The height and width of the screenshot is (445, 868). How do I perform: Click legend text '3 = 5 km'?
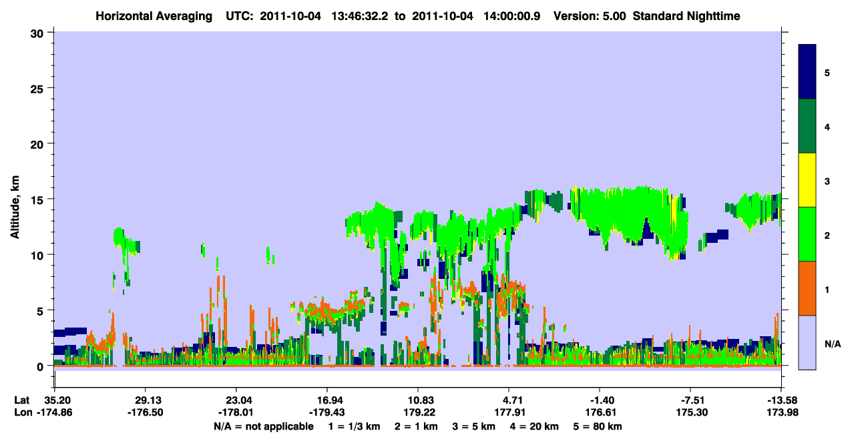(x=474, y=426)
